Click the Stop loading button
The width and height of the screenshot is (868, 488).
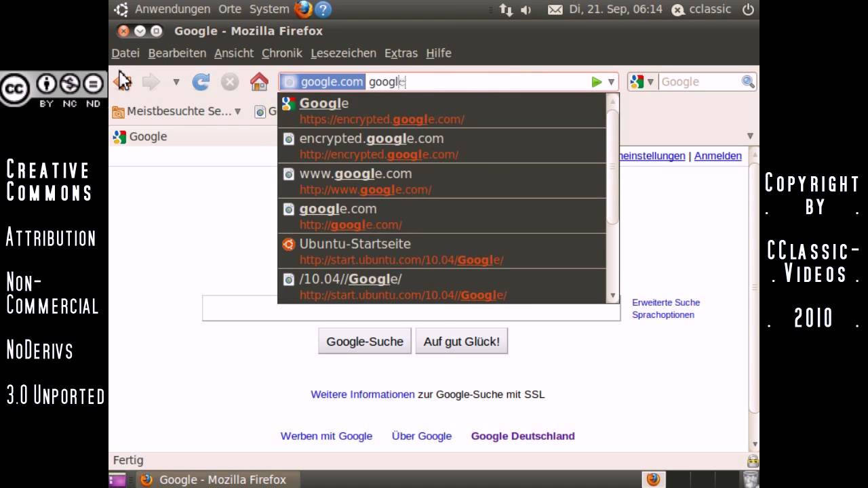[230, 82]
